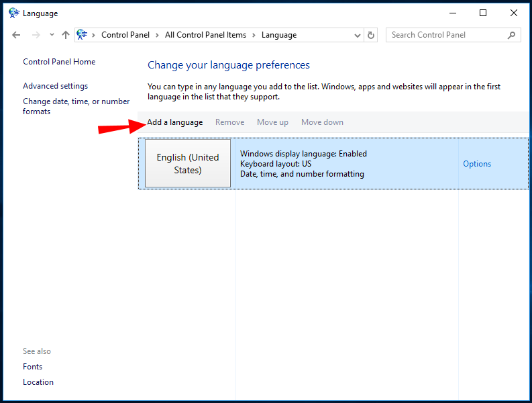Click the Forward navigation arrow
The width and height of the screenshot is (532, 403).
[x=36, y=35]
